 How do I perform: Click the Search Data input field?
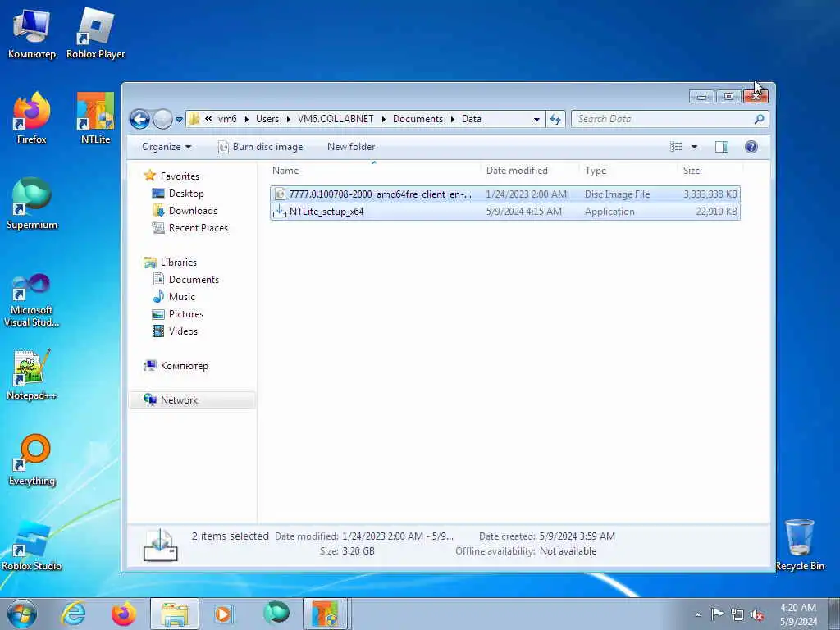pos(662,119)
